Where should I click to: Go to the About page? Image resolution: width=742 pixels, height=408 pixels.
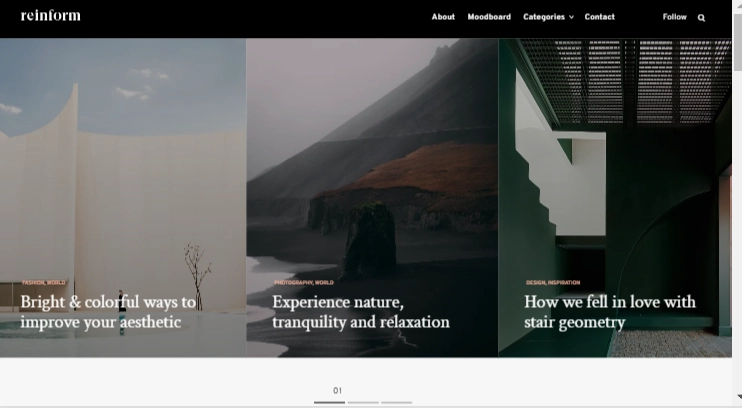[x=443, y=17]
